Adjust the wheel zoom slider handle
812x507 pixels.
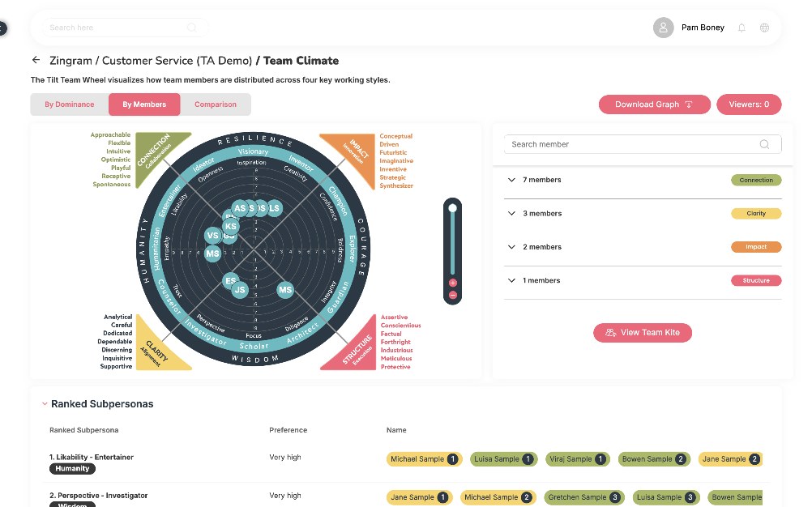pyautogui.click(x=453, y=208)
